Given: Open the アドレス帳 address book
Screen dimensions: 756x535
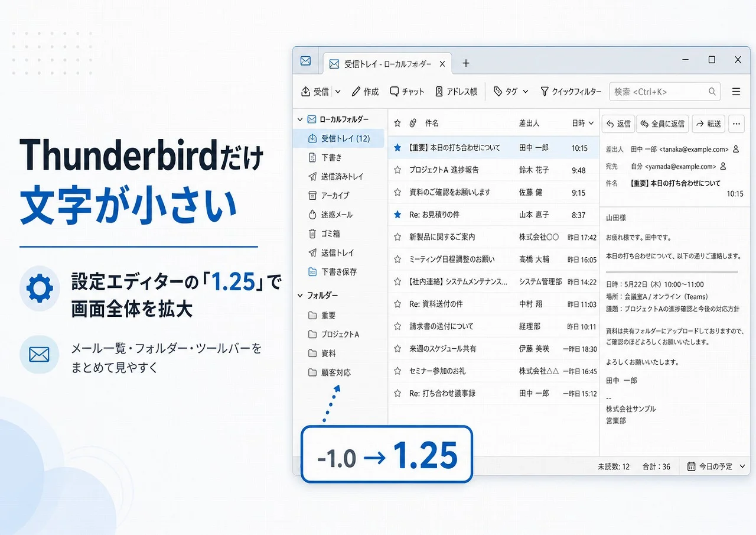Looking at the screenshot, I should click(x=456, y=92).
